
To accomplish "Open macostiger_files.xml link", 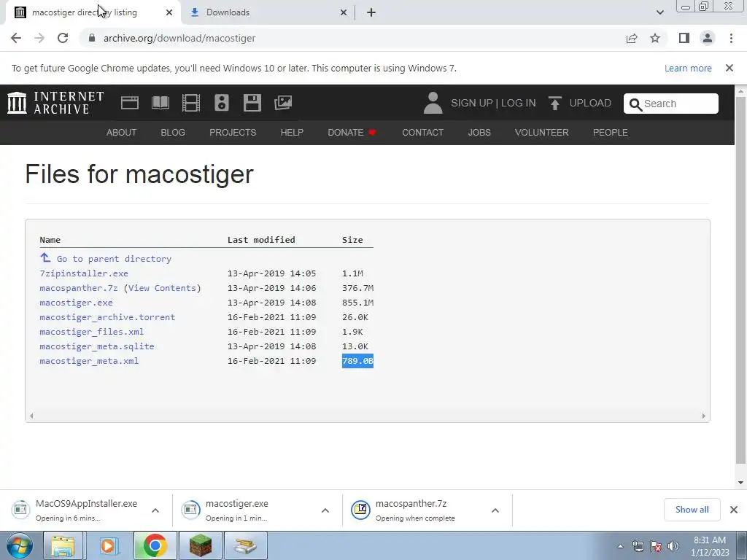I will pyautogui.click(x=91, y=332).
